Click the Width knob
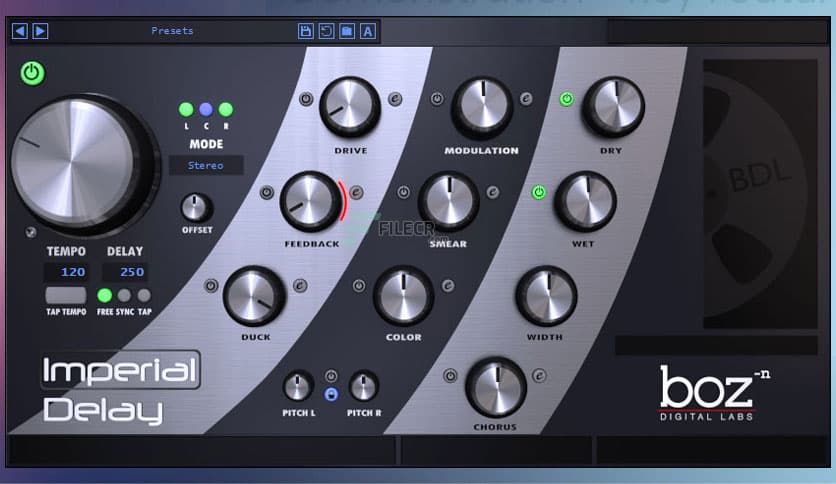Image resolution: width=836 pixels, height=484 pixels. (546, 295)
